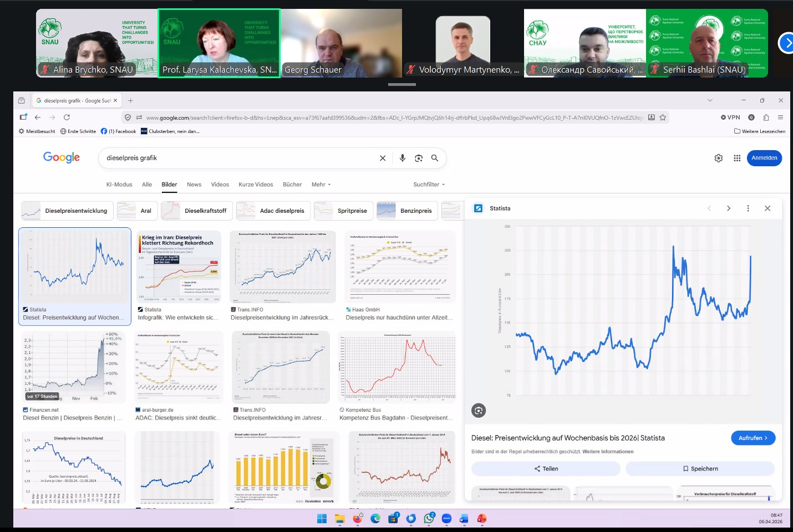Expand the Mehr dropdown
793x532 pixels.
pos(321,185)
